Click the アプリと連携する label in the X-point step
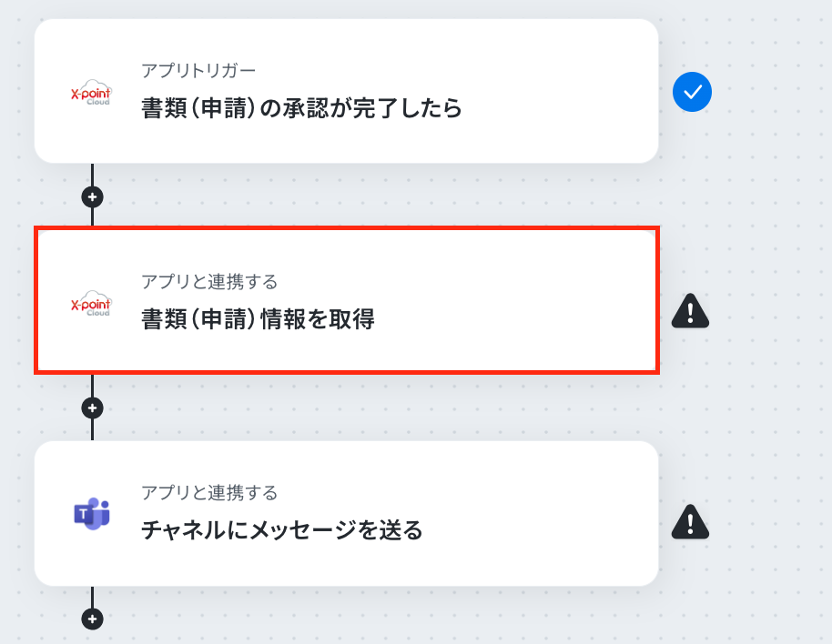The width and height of the screenshot is (832, 644). (x=209, y=281)
